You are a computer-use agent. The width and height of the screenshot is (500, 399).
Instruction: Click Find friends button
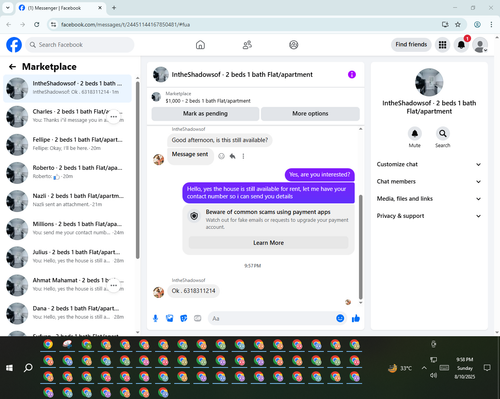click(411, 44)
